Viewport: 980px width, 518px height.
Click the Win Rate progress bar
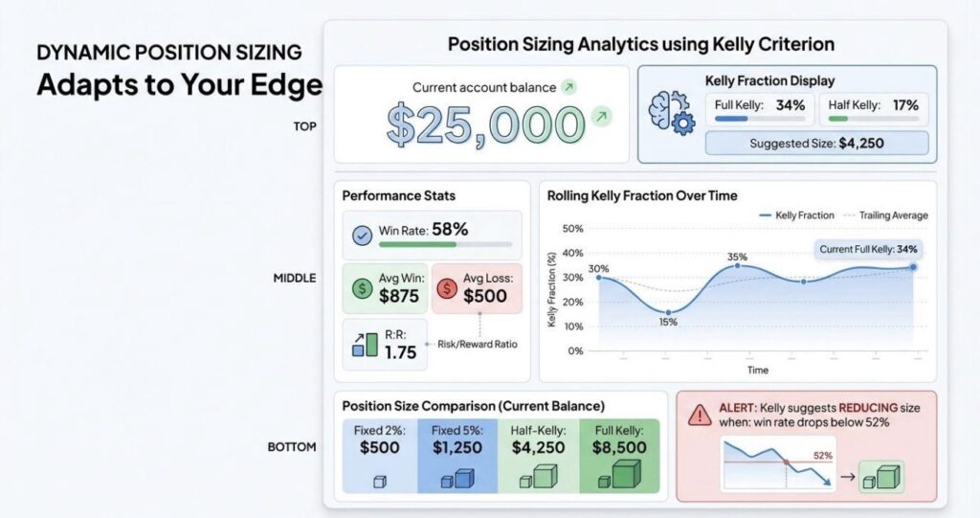click(445, 244)
